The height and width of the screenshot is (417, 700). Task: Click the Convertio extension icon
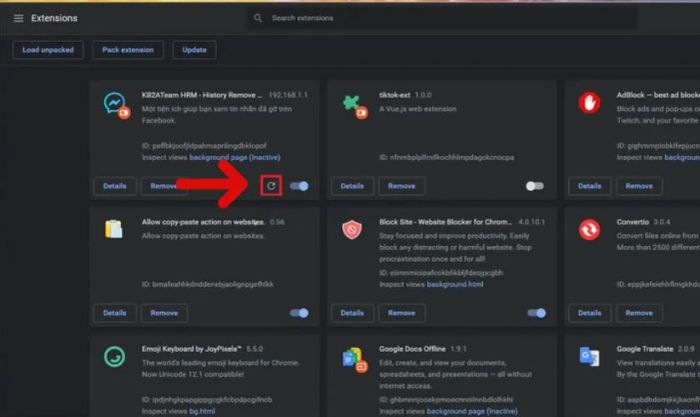pos(589,231)
